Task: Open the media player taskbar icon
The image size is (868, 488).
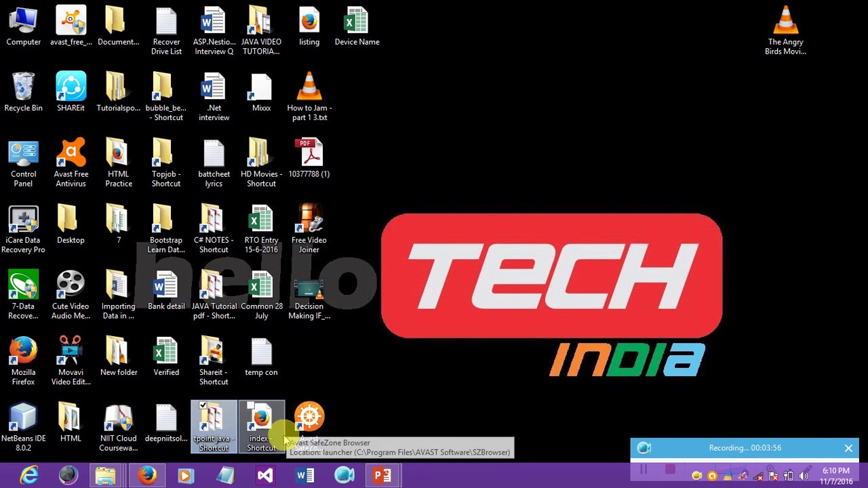Action: pyautogui.click(x=186, y=476)
